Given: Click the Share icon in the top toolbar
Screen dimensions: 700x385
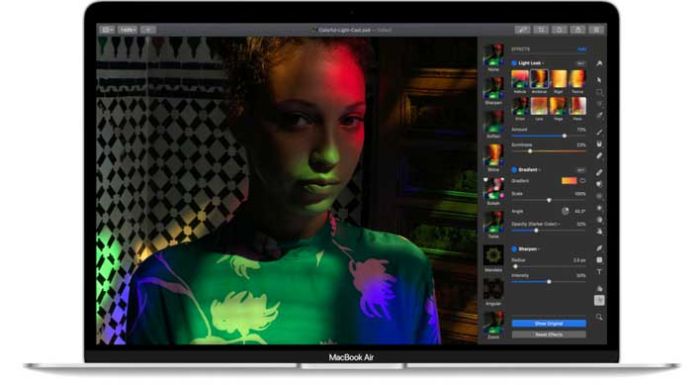Looking at the screenshot, I should click(x=578, y=29).
